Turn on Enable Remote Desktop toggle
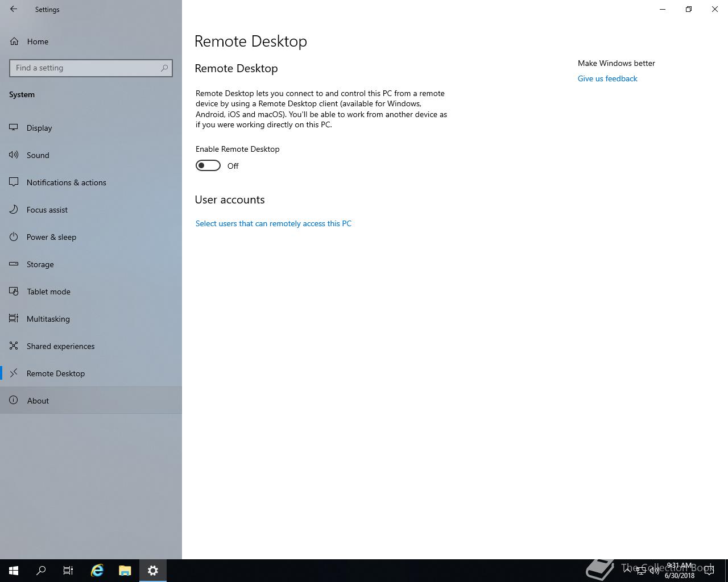 point(208,165)
